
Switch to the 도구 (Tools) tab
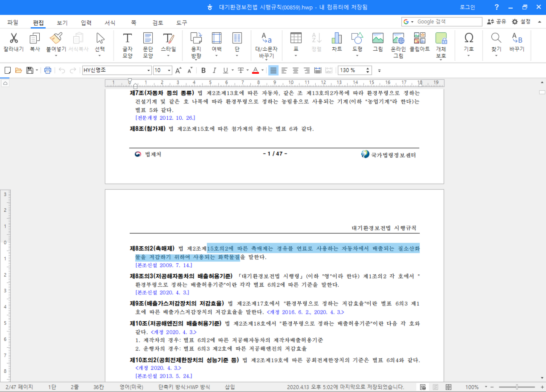point(182,22)
